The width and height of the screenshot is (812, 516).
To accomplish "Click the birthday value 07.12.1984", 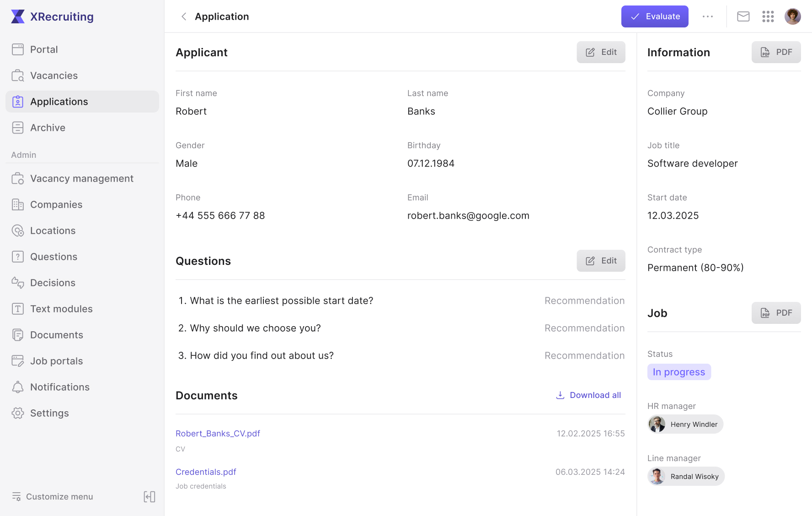I will tap(431, 163).
